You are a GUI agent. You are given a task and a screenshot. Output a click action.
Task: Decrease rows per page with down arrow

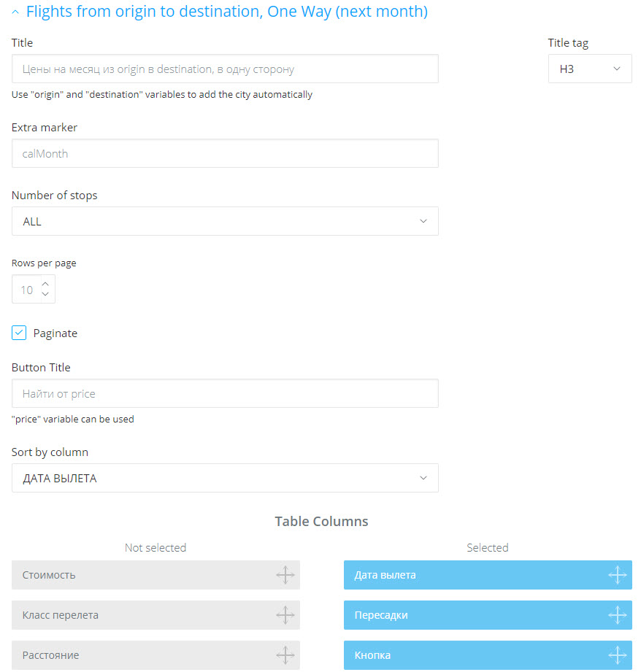pos(45,294)
